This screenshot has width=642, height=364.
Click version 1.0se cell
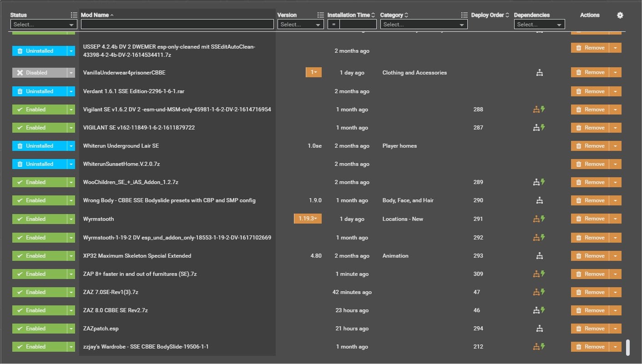click(315, 146)
